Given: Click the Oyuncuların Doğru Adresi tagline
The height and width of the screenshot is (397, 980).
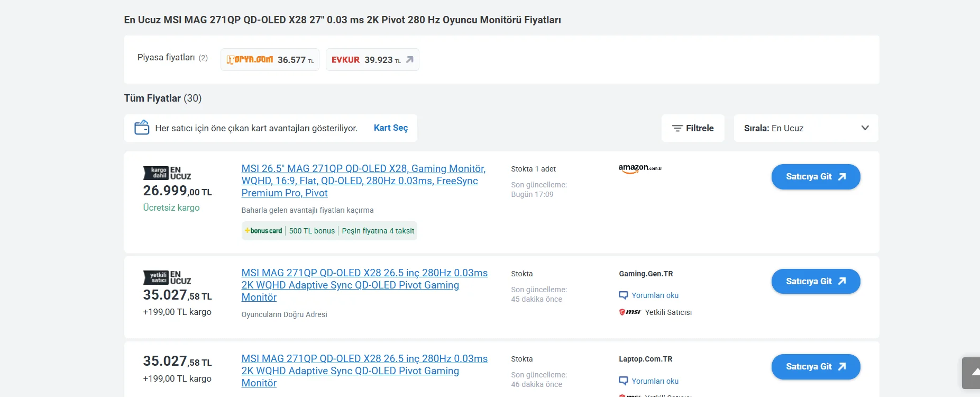Looking at the screenshot, I should 284,314.
